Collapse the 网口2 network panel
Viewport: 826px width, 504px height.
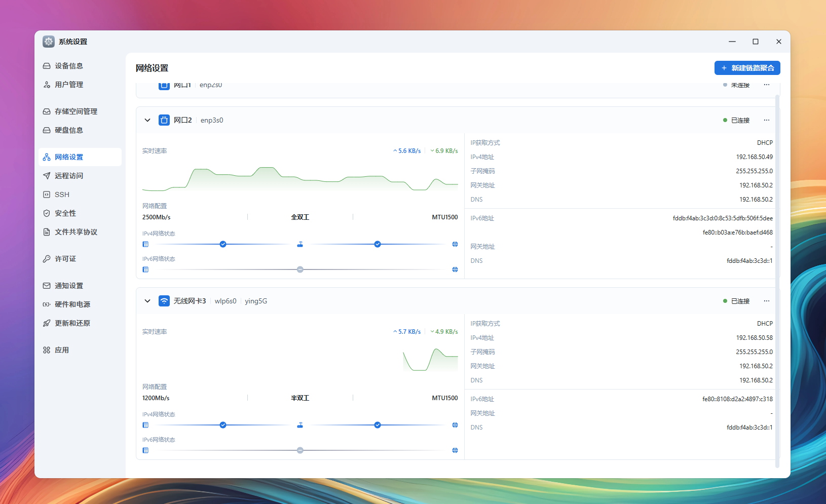(x=147, y=120)
